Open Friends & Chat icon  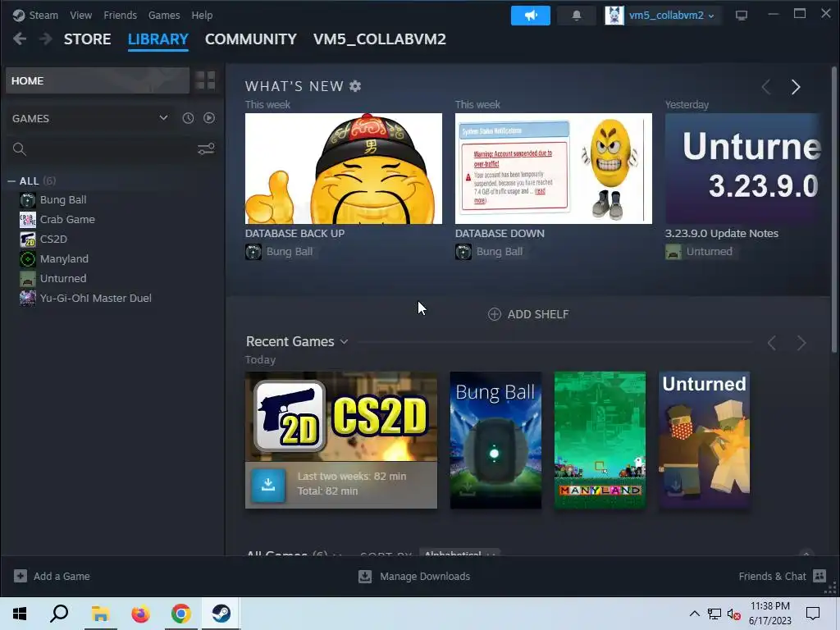pos(819,576)
